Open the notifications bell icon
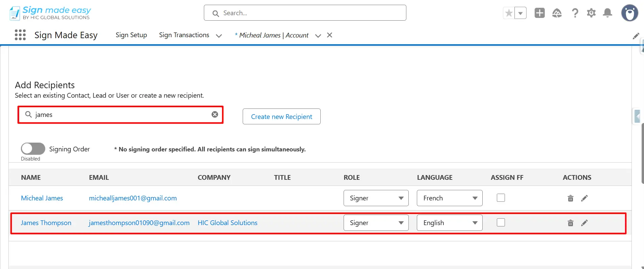644x269 pixels. [x=608, y=13]
